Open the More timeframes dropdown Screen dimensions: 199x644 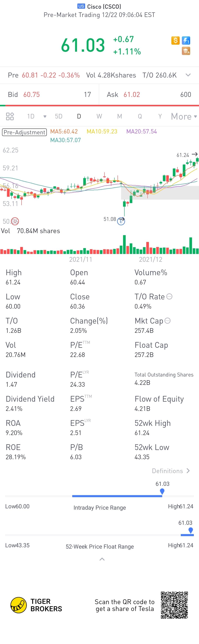coord(184,116)
